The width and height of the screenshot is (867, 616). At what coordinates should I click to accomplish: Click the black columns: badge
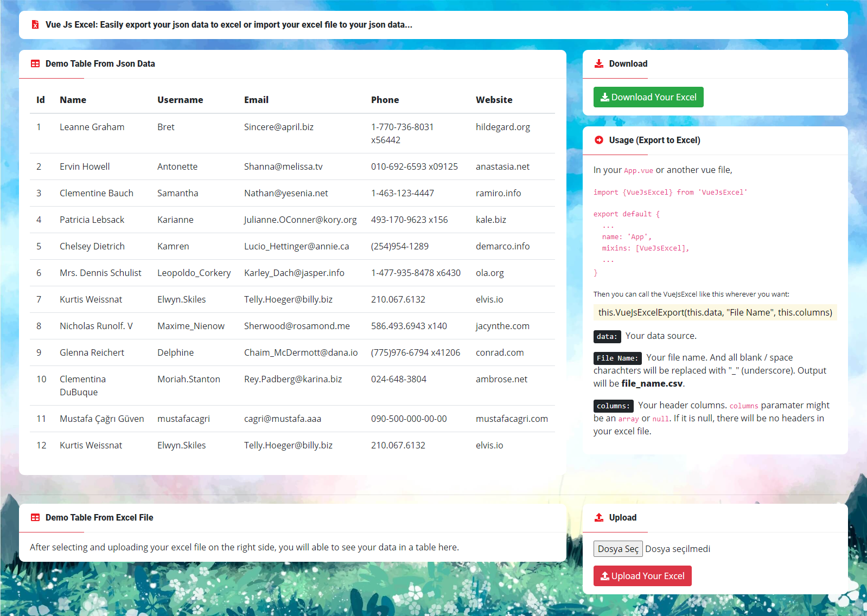614,406
